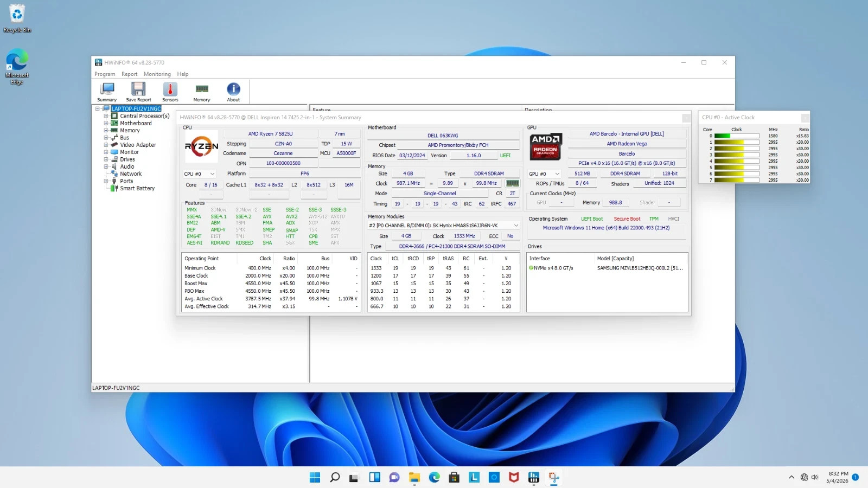Open Microsoft Store from the taskbar
The height and width of the screenshot is (488, 868).
(454, 477)
